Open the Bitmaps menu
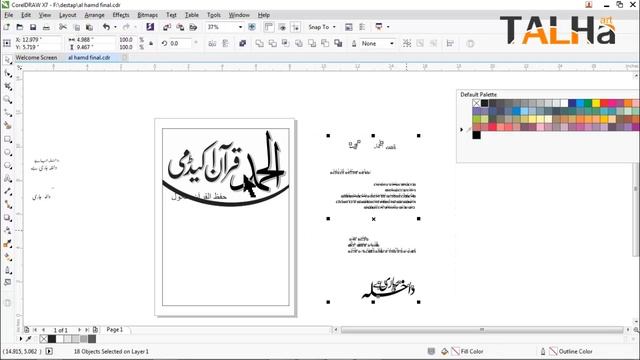 pos(147,15)
